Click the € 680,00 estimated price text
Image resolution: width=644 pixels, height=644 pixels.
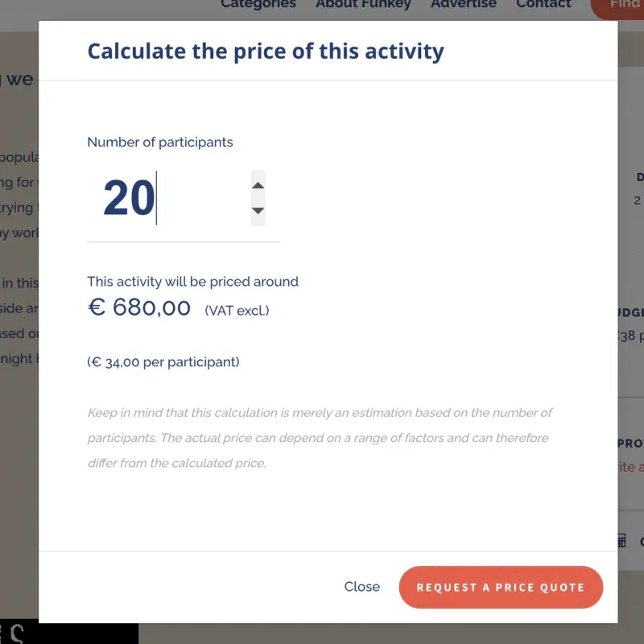click(x=139, y=308)
